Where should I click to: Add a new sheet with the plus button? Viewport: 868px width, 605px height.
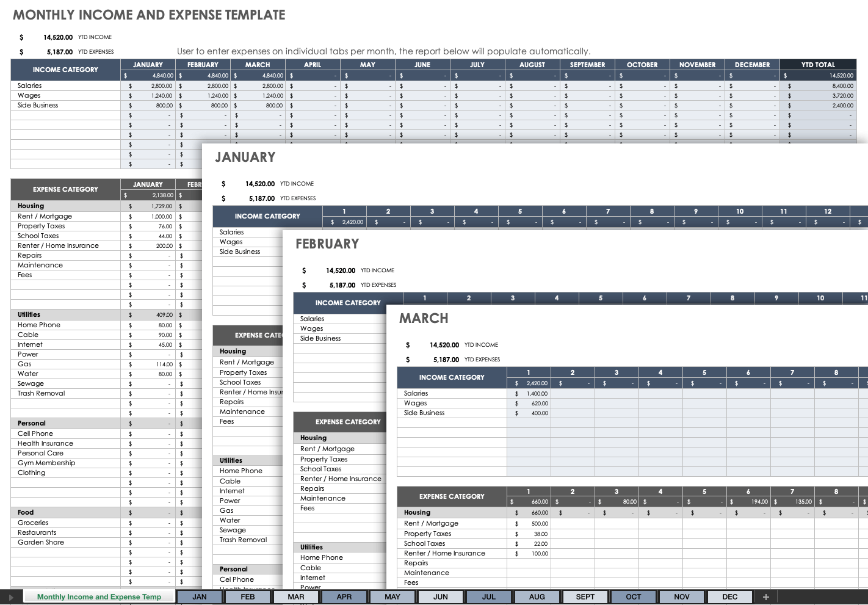765,596
